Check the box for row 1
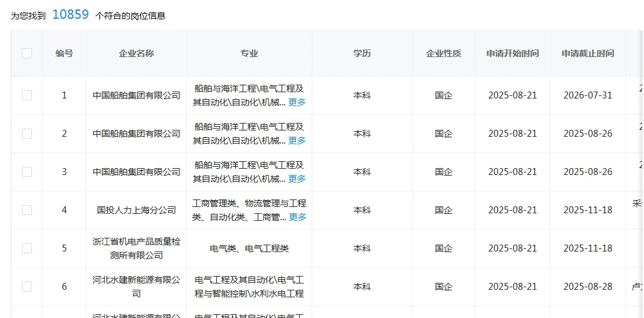The height and width of the screenshot is (318, 644). coord(27,95)
